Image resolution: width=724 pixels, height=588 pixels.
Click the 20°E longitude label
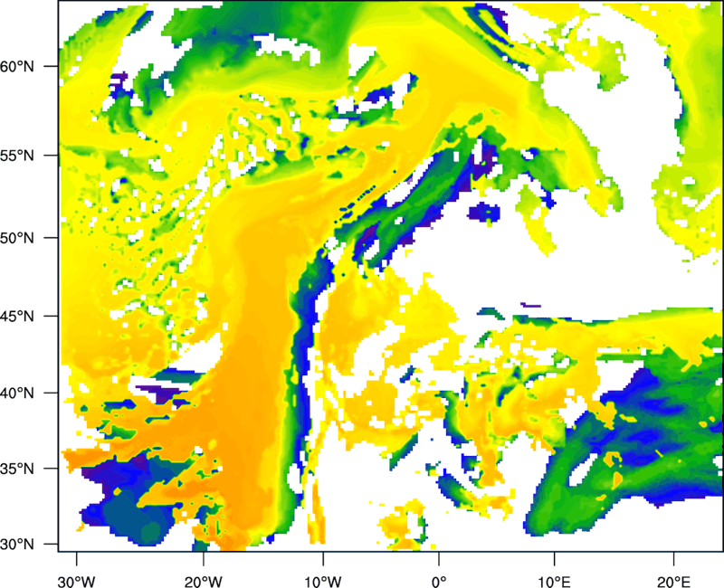(673, 582)
